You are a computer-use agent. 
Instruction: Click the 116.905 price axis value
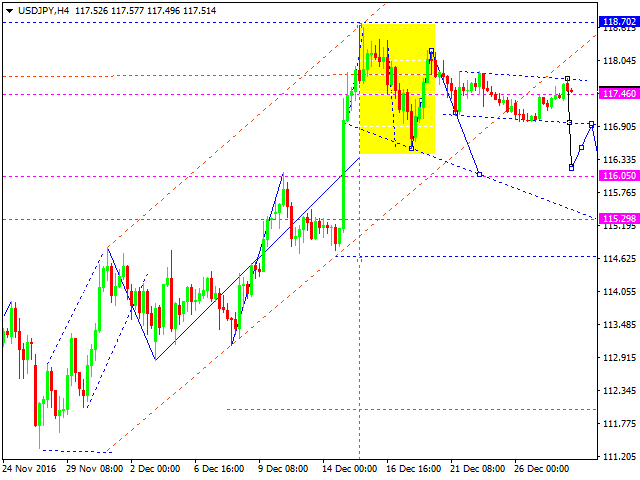coord(620,127)
